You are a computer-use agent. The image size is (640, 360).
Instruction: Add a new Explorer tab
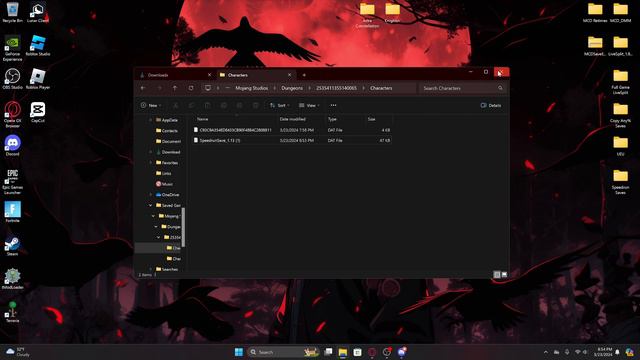(304, 75)
